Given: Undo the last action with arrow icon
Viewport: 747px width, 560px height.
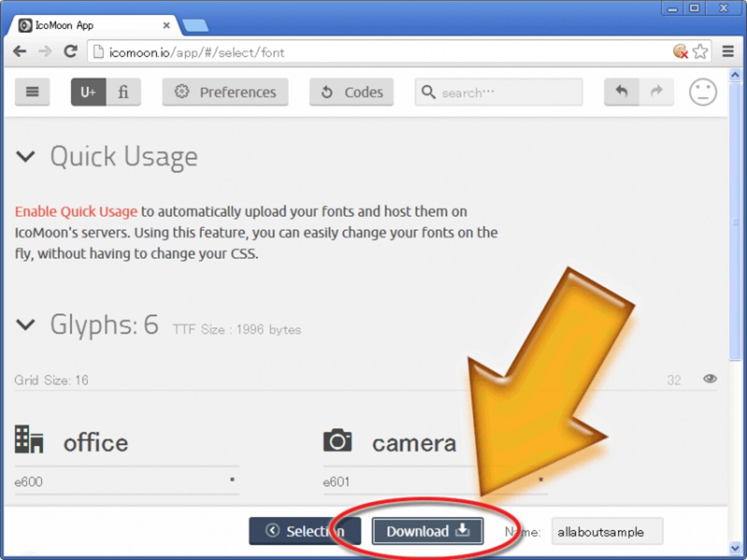Looking at the screenshot, I should pyautogui.click(x=621, y=92).
